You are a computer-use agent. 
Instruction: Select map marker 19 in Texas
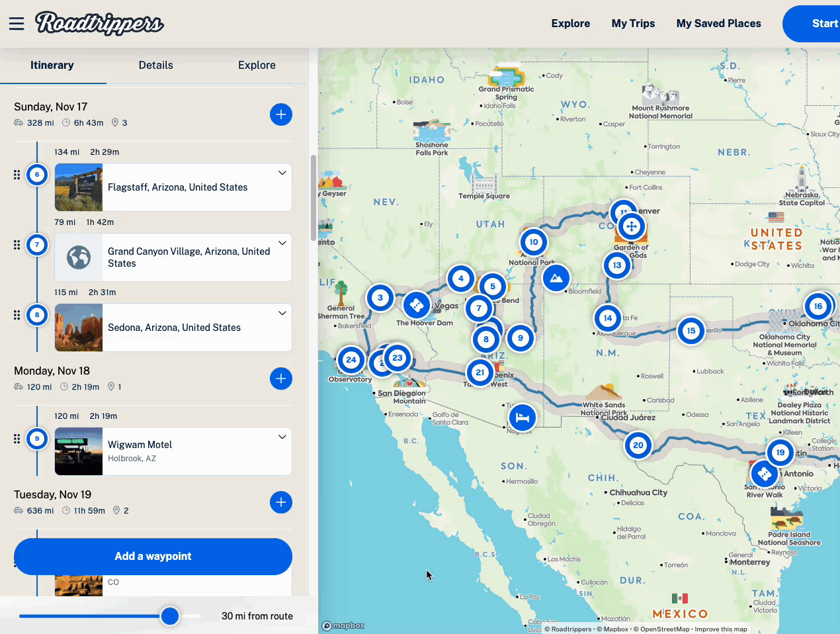(780, 453)
